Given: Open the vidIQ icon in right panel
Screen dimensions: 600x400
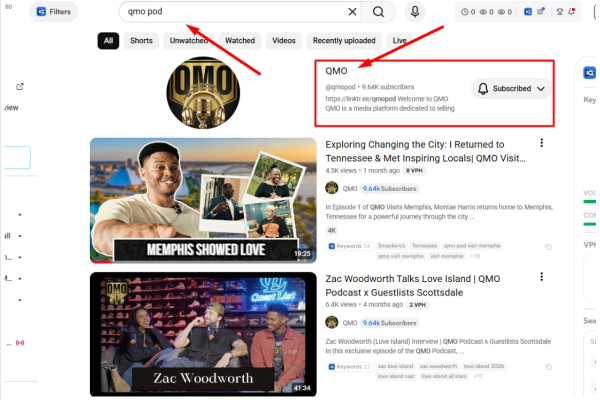Looking at the screenshot, I should [589, 73].
